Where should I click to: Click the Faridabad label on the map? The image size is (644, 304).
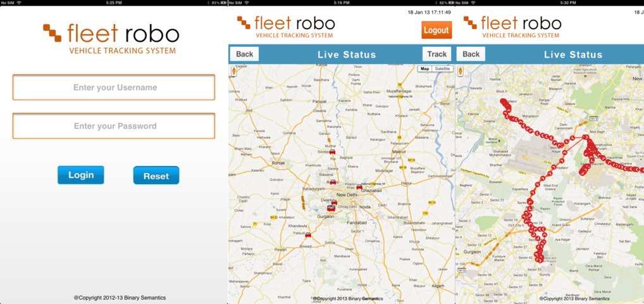tap(356, 222)
